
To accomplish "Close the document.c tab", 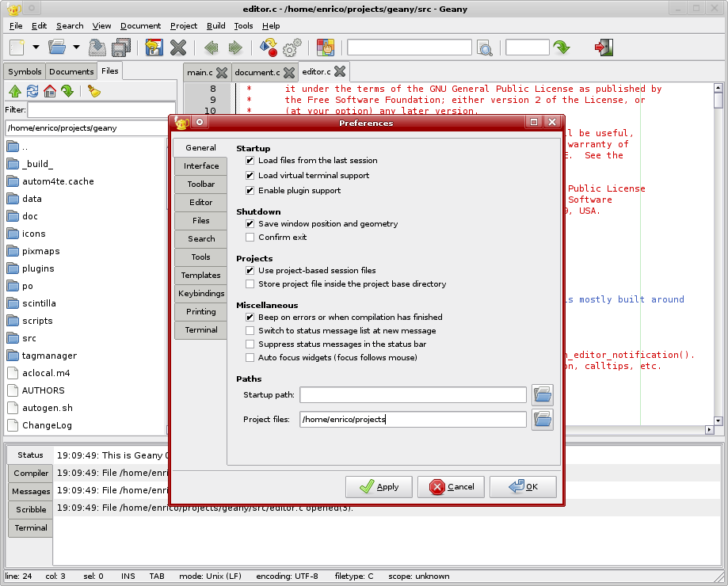I will 289,72.
